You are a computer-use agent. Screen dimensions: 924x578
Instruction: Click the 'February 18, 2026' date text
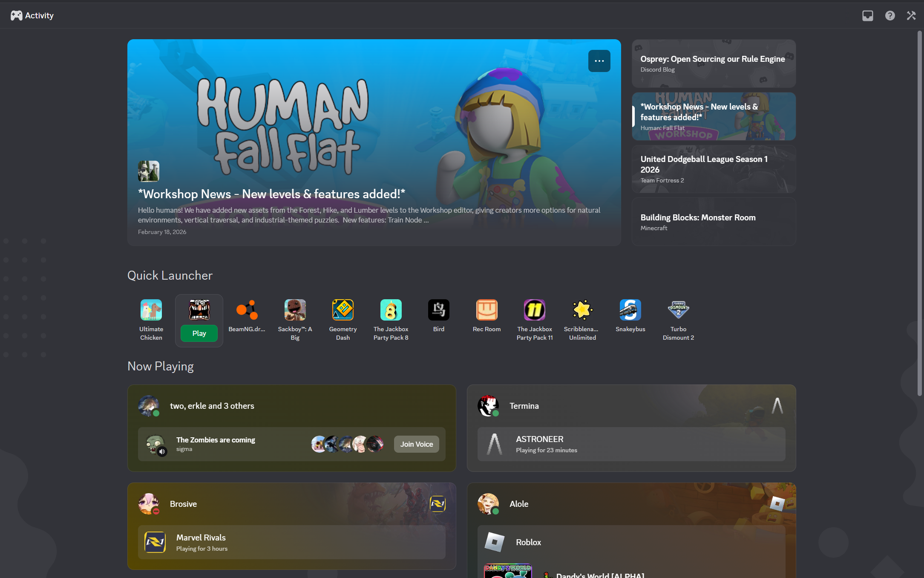coord(162,232)
